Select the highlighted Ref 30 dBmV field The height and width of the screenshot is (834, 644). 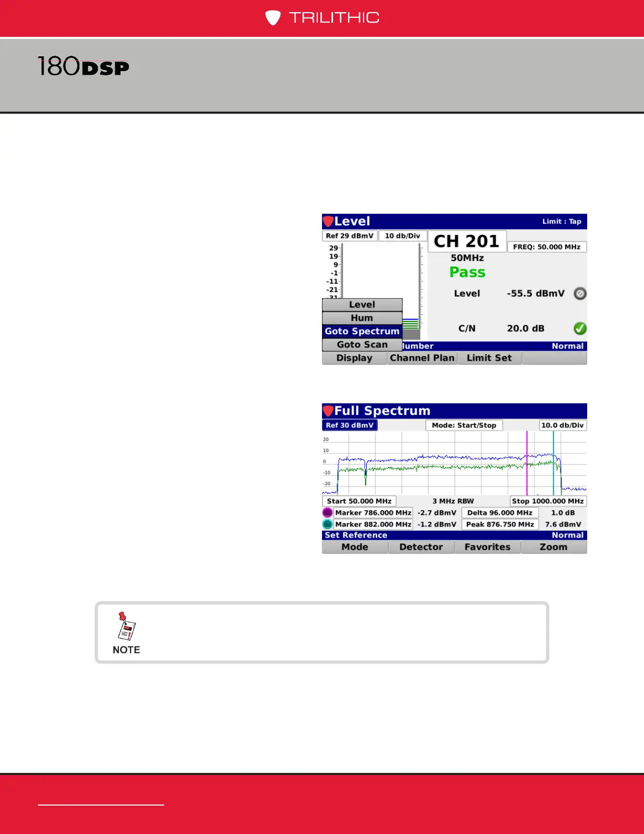(349, 425)
